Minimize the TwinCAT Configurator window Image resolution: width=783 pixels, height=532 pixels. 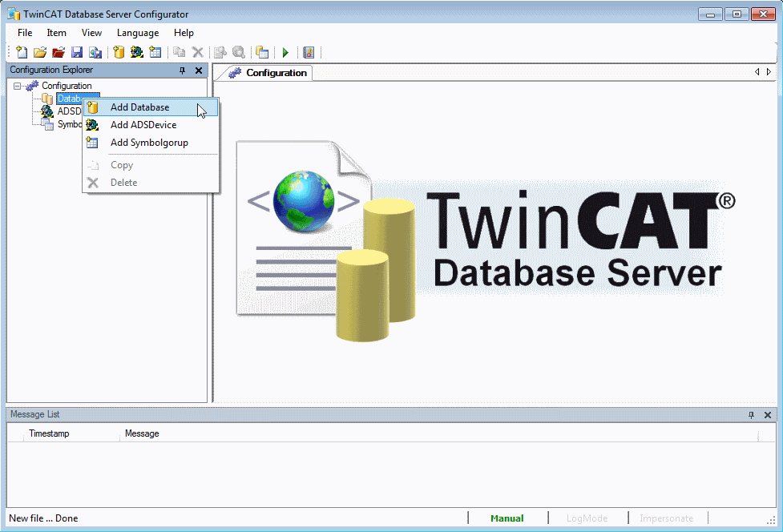(x=710, y=14)
